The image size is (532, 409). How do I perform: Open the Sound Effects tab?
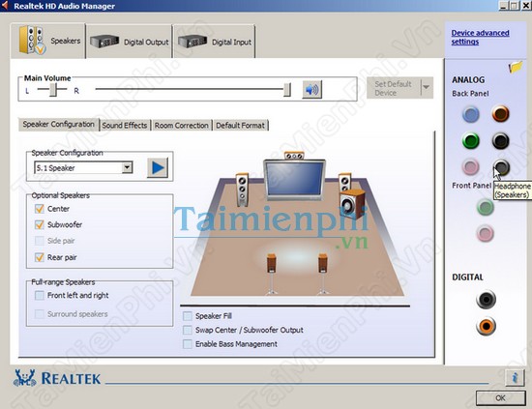point(125,126)
